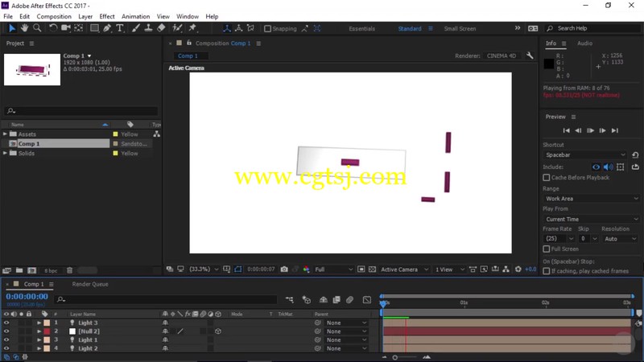Hide the Light 3 layer
This screenshot has width=644, height=362.
6,323
